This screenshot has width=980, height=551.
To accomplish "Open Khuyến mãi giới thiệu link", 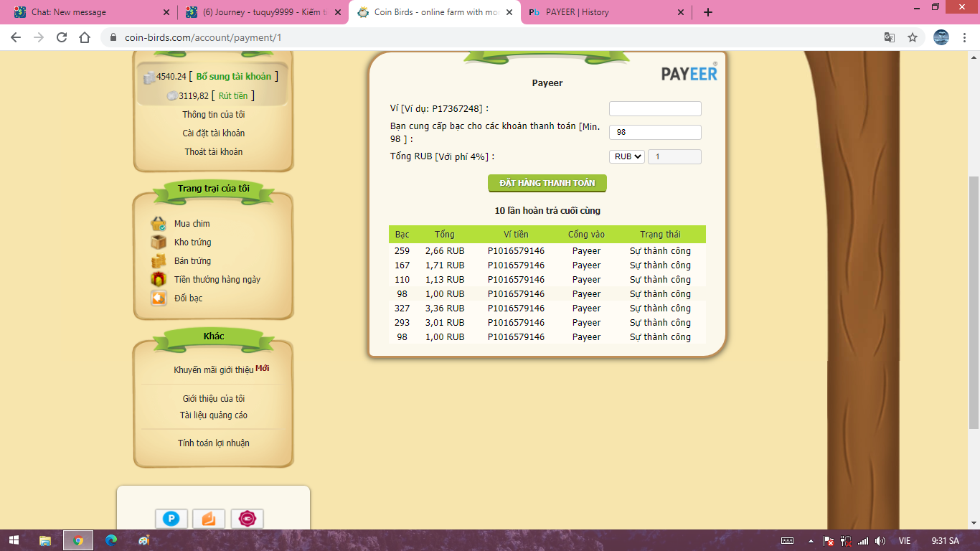I will pyautogui.click(x=214, y=370).
